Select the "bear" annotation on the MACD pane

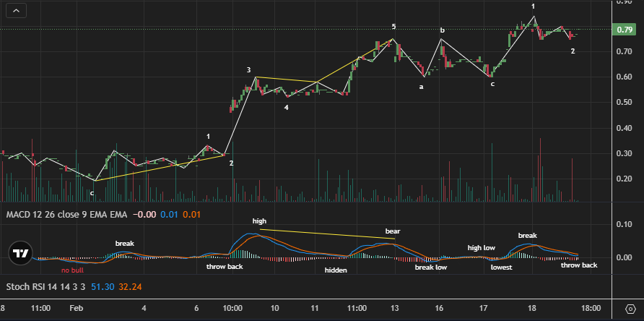pyautogui.click(x=393, y=231)
